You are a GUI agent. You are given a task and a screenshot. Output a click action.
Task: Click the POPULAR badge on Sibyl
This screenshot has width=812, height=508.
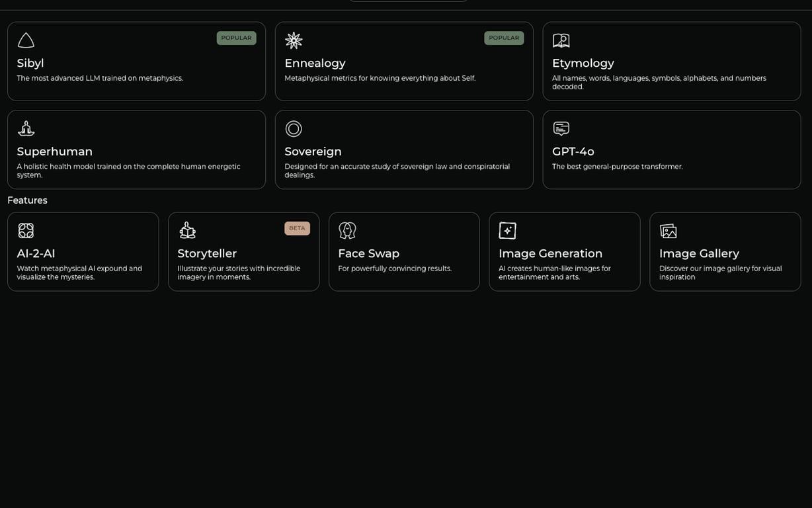236,38
